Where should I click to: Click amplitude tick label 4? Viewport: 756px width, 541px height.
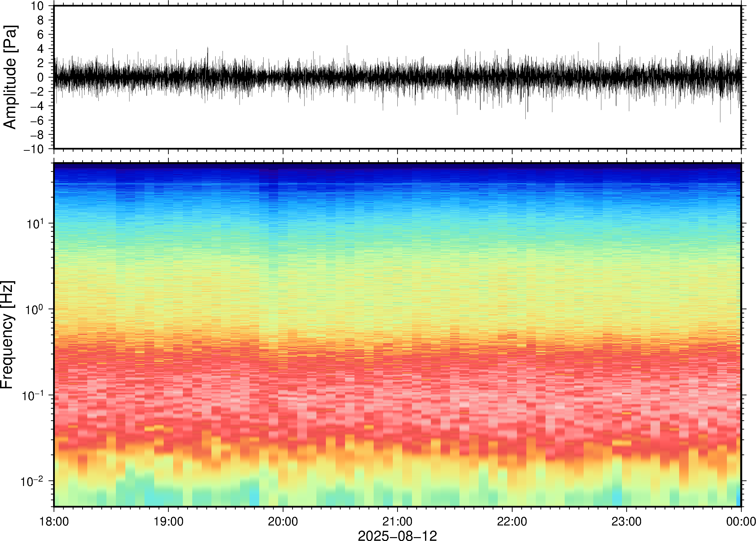pos(41,49)
